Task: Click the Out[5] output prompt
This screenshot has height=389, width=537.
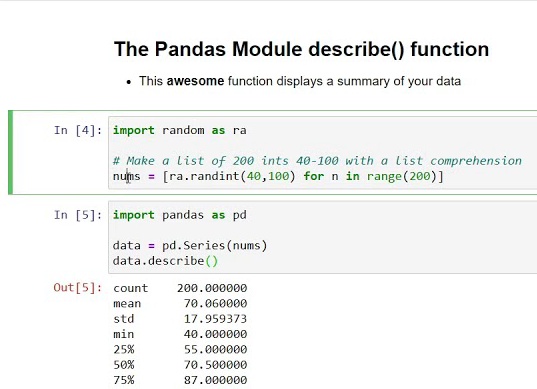Action: coord(78,287)
